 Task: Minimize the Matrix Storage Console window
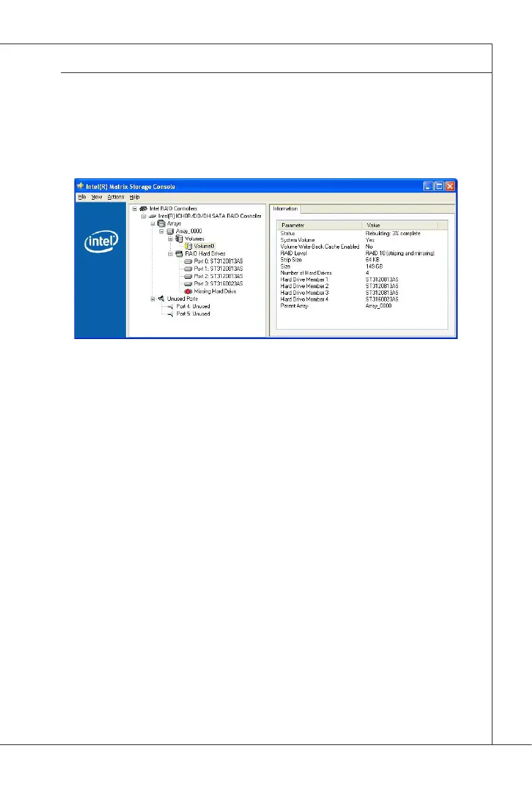coord(428,186)
